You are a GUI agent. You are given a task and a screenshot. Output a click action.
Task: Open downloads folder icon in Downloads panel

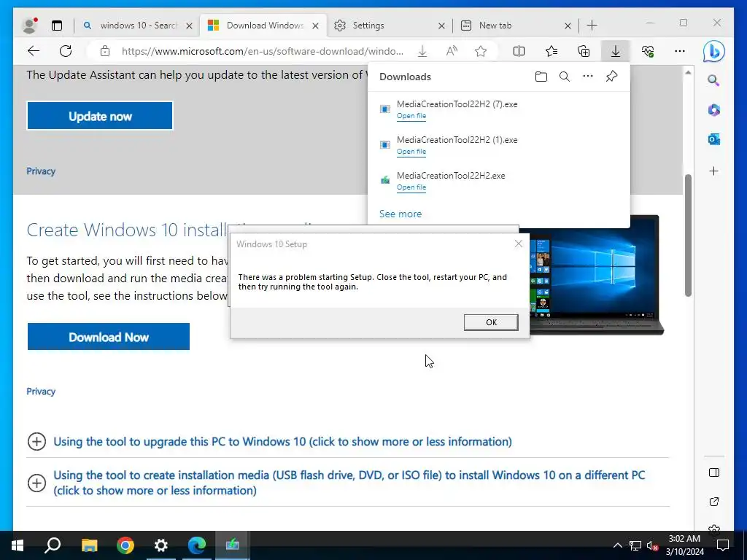541,77
